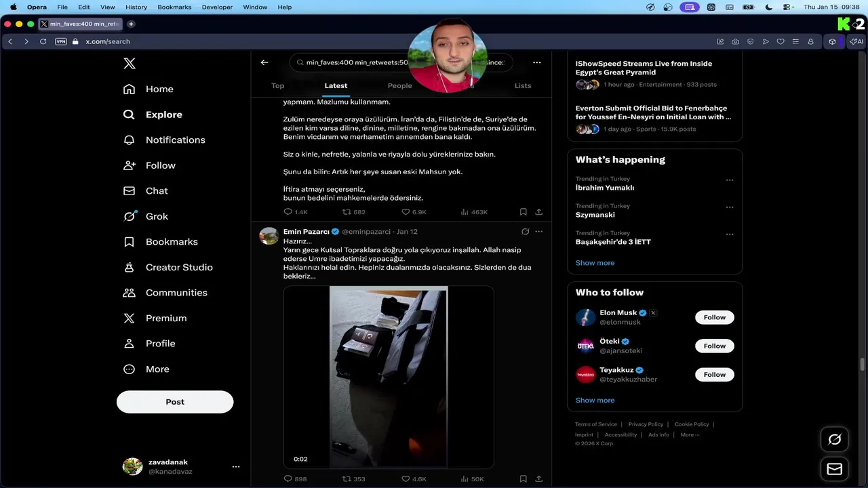Screen dimensions: 868x488
Task: Go back with the search page arrow
Action: [264, 62]
